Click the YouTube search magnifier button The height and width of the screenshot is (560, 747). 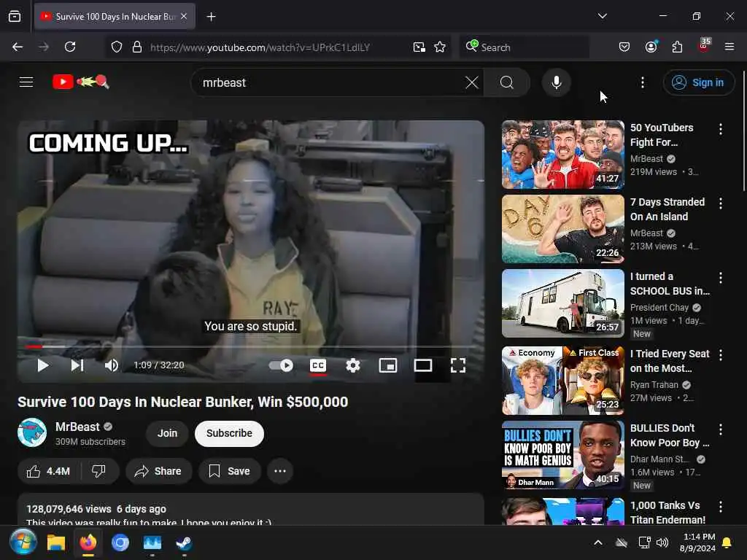507,82
